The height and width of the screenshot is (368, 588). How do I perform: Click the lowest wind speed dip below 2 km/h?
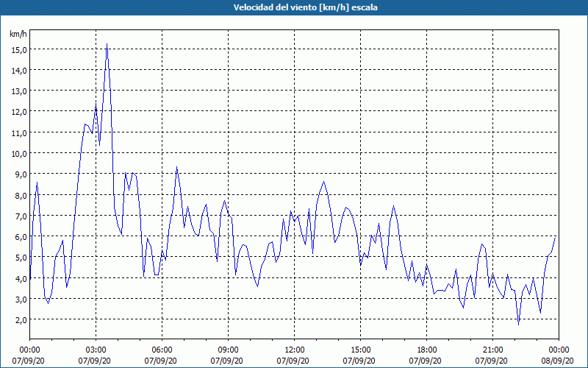(519, 325)
